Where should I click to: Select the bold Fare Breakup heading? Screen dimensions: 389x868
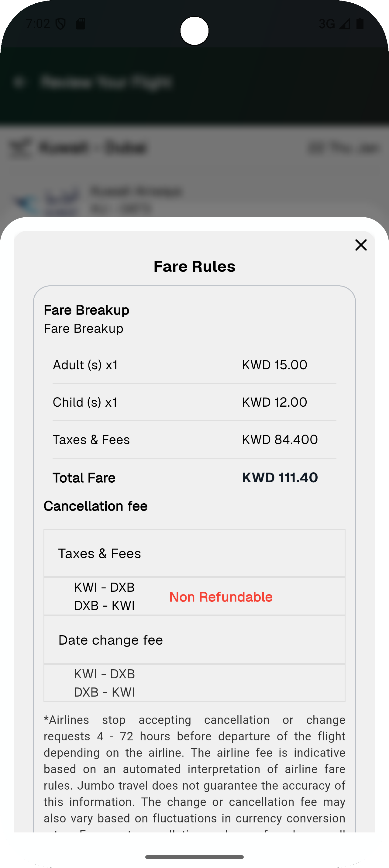point(87,310)
